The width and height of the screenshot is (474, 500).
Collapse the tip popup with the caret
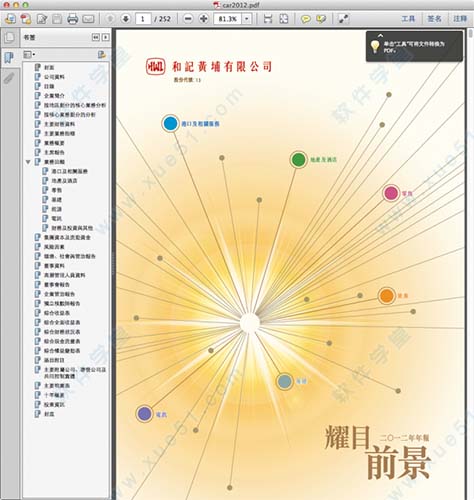click(380, 35)
